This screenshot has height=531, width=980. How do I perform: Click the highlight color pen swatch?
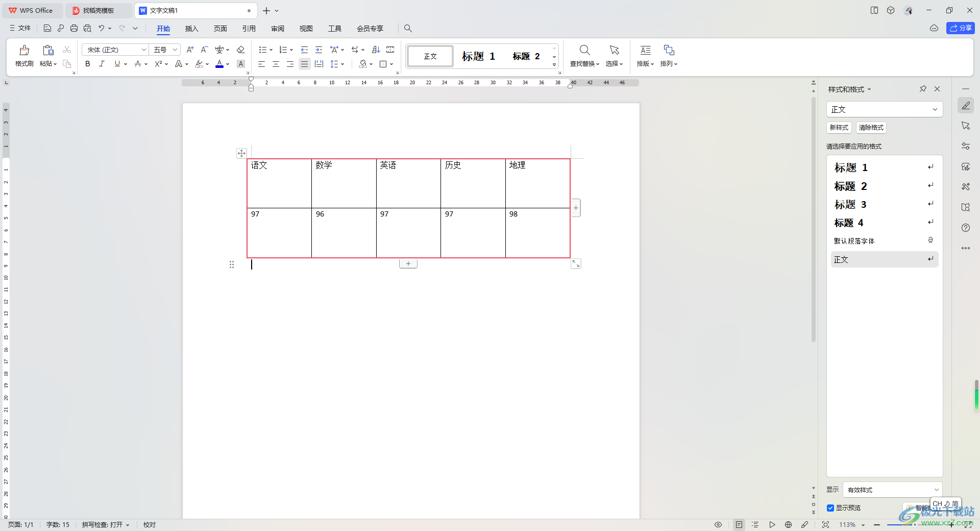coord(199,64)
